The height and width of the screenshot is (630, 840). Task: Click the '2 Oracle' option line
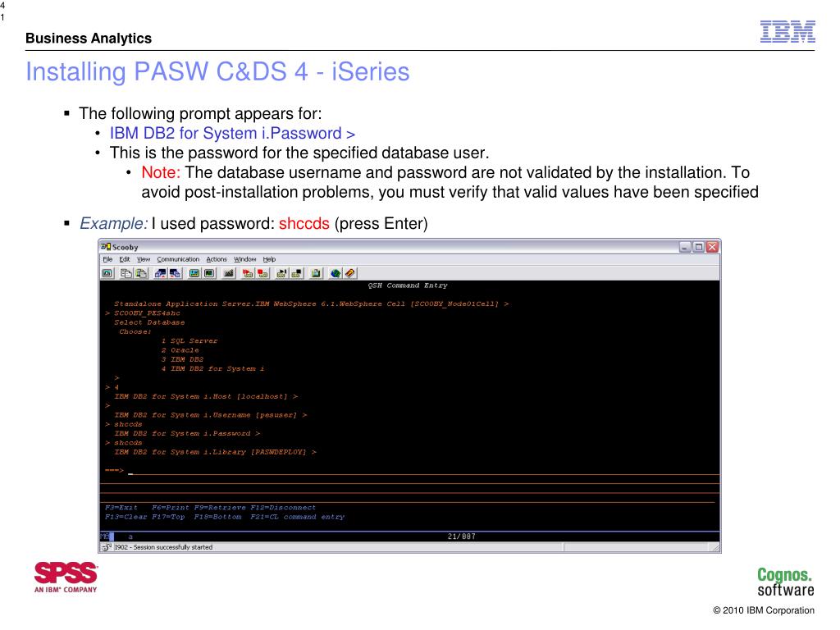[180, 349]
